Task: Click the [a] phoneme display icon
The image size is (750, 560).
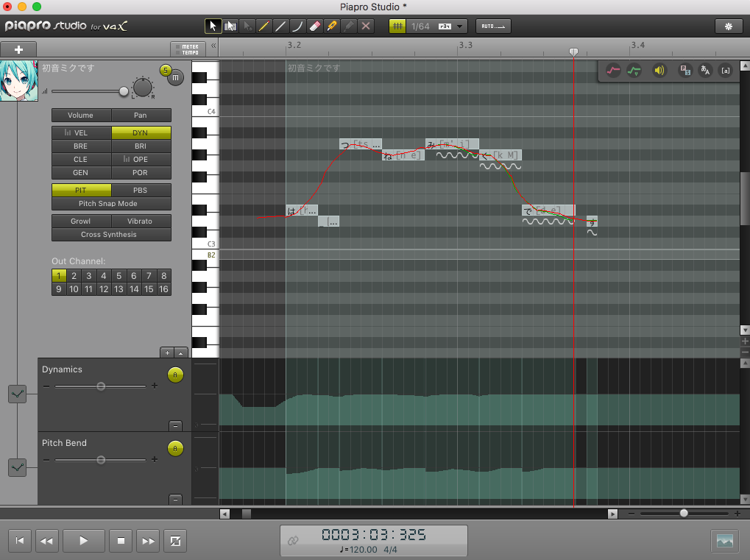Action: point(726,71)
